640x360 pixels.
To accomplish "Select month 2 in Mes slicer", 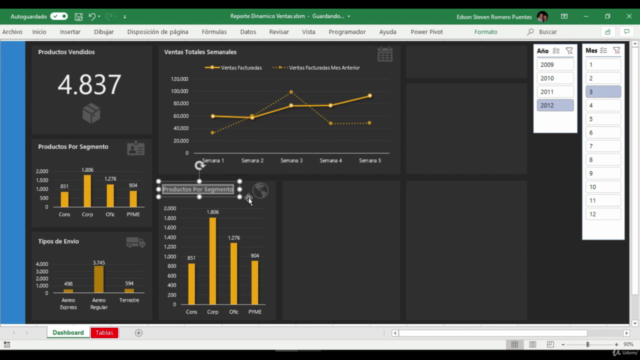I will coord(603,78).
